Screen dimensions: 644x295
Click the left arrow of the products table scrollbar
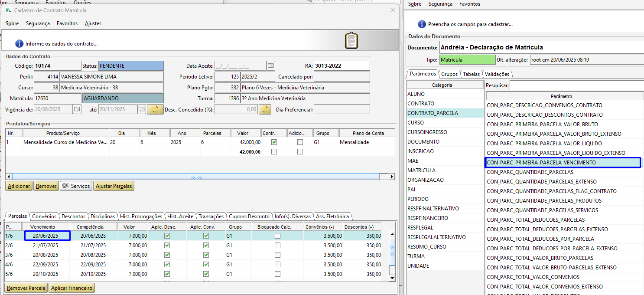pos(8,177)
